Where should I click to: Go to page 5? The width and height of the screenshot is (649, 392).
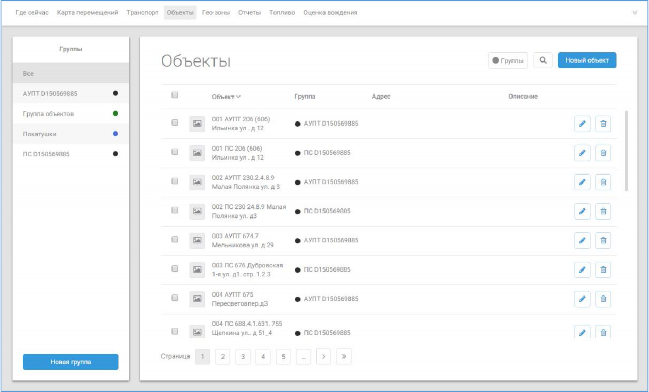point(283,356)
